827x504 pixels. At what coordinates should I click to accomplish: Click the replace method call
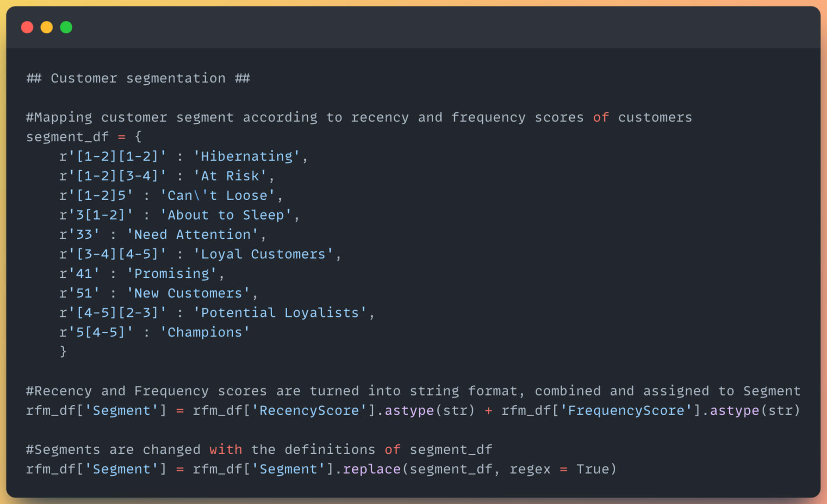tap(371, 469)
